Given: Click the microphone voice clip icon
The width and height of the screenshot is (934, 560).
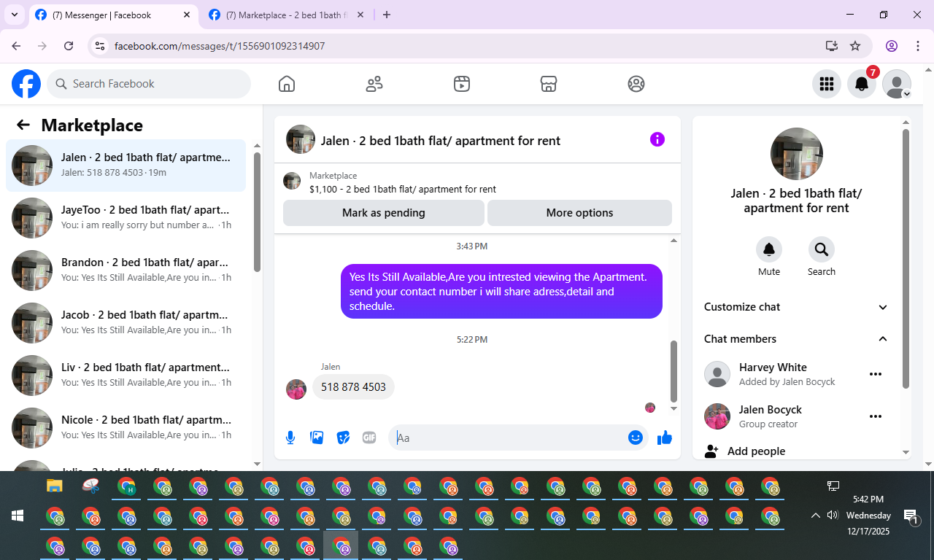Looking at the screenshot, I should [290, 437].
